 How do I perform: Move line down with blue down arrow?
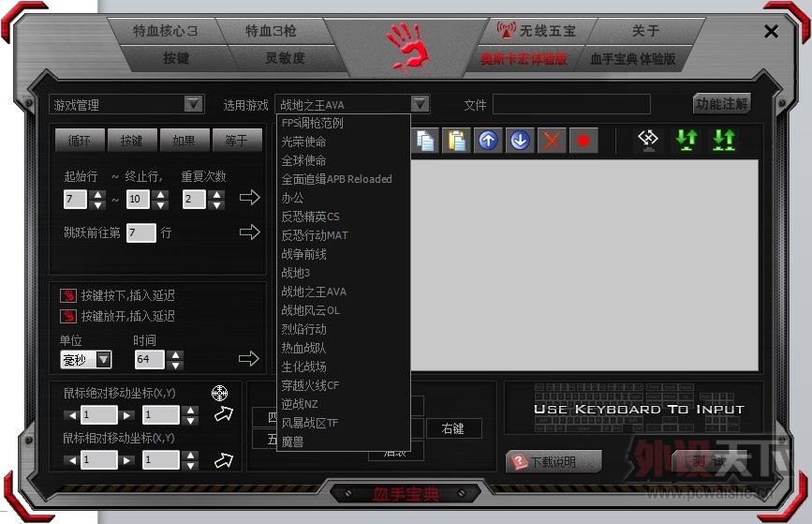(520, 141)
